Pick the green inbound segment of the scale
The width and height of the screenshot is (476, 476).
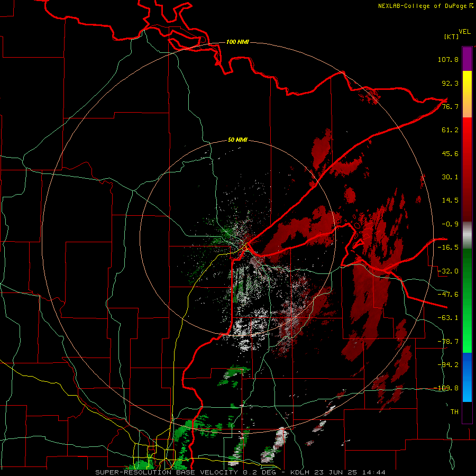pos(467,300)
